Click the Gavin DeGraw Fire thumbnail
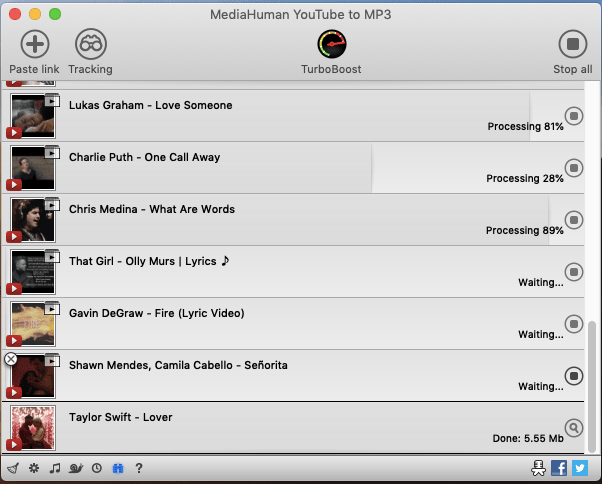Screen dimensions: 602x484 33,324
